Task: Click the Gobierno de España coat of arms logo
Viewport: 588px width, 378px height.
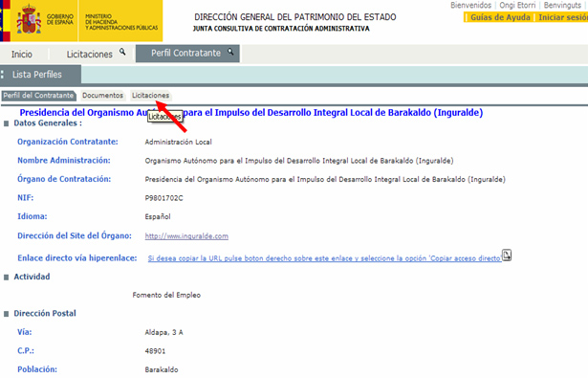Action: 29,19
